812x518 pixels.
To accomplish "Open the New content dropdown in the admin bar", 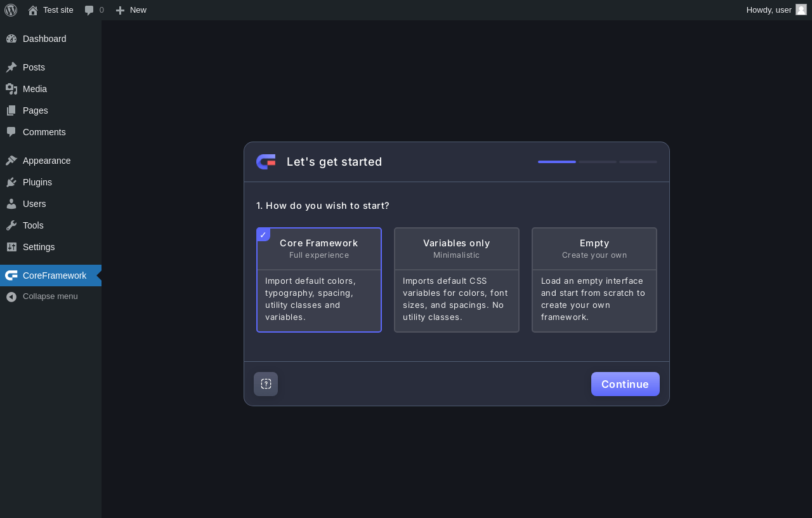I will tap(131, 10).
